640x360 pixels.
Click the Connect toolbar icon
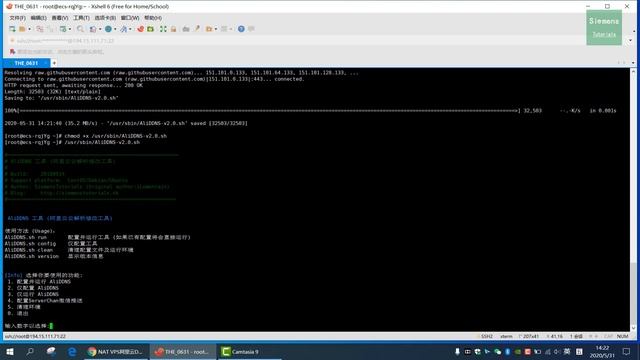click(x=40, y=29)
